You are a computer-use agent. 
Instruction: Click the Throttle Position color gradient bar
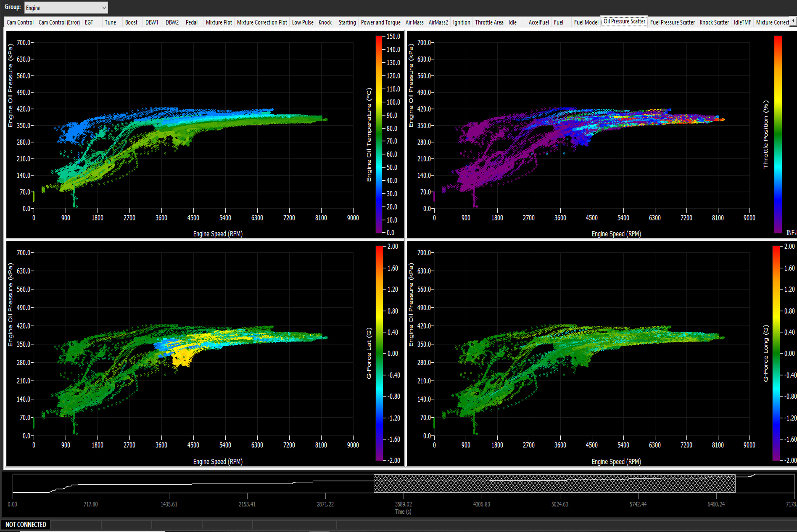point(778,134)
